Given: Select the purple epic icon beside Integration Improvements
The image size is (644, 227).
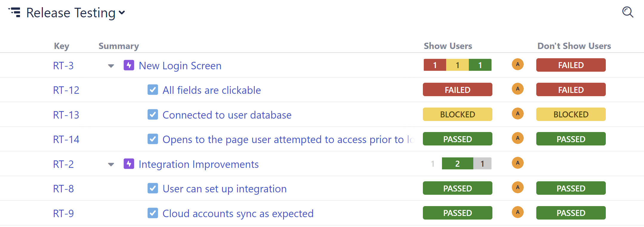Looking at the screenshot, I should point(129,164).
